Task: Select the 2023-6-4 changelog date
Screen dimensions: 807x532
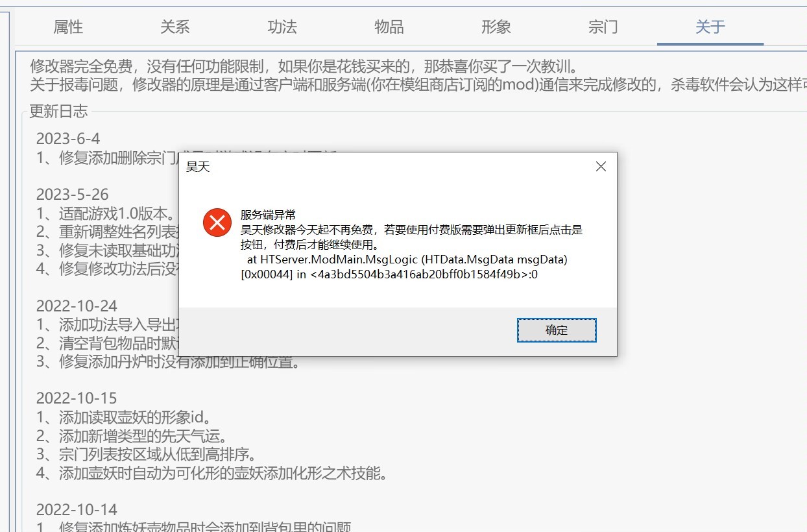Action: (68, 138)
